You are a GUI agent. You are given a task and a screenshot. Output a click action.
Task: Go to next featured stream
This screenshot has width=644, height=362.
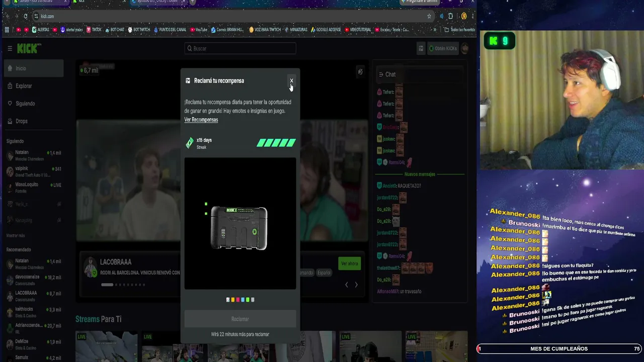pos(356,285)
